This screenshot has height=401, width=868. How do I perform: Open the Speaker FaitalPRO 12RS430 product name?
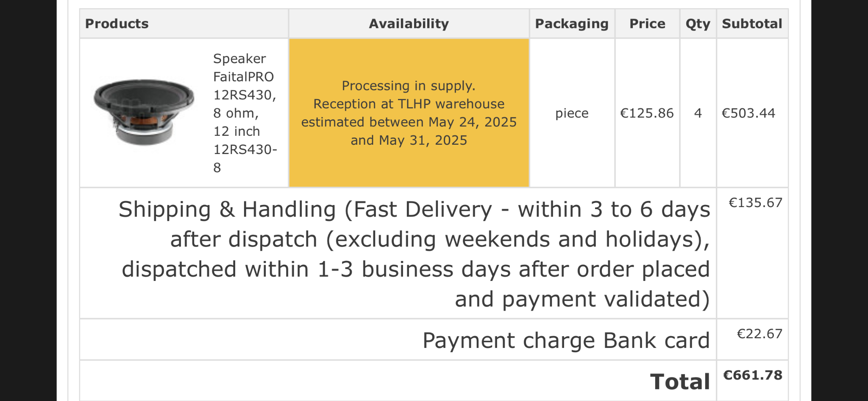pos(245,113)
